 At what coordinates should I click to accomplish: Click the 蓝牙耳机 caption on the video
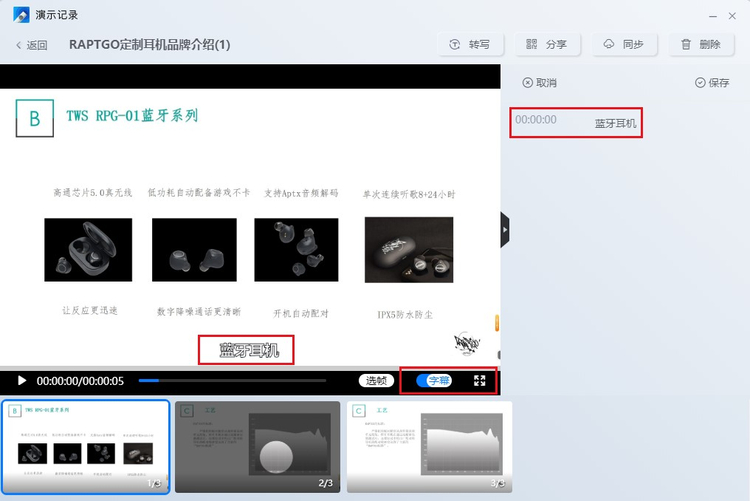tap(249, 350)
